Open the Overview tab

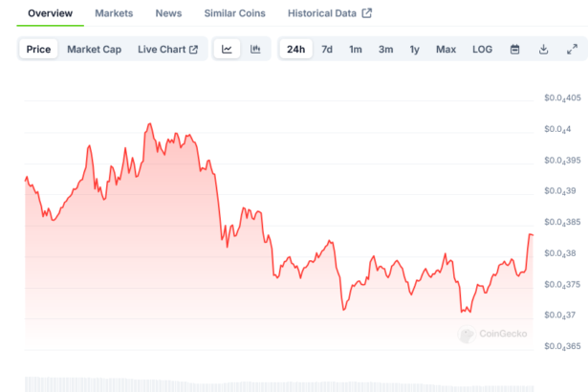click(x=50, y=13)
